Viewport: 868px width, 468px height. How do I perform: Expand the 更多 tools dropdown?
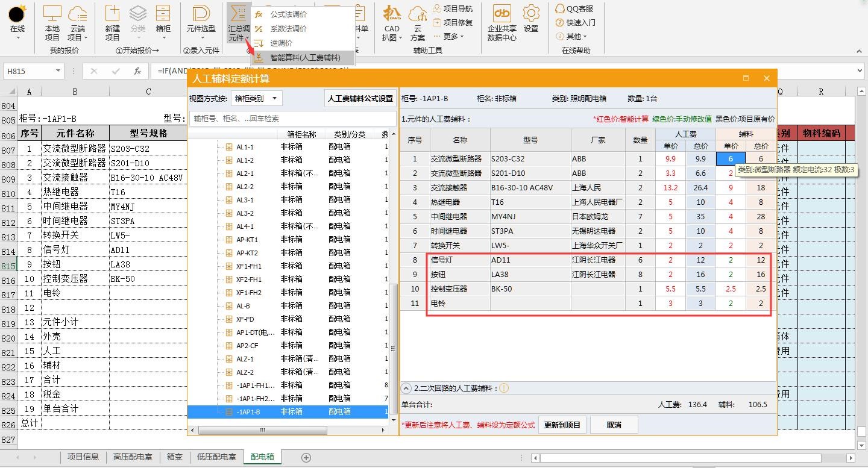[448, 36]
